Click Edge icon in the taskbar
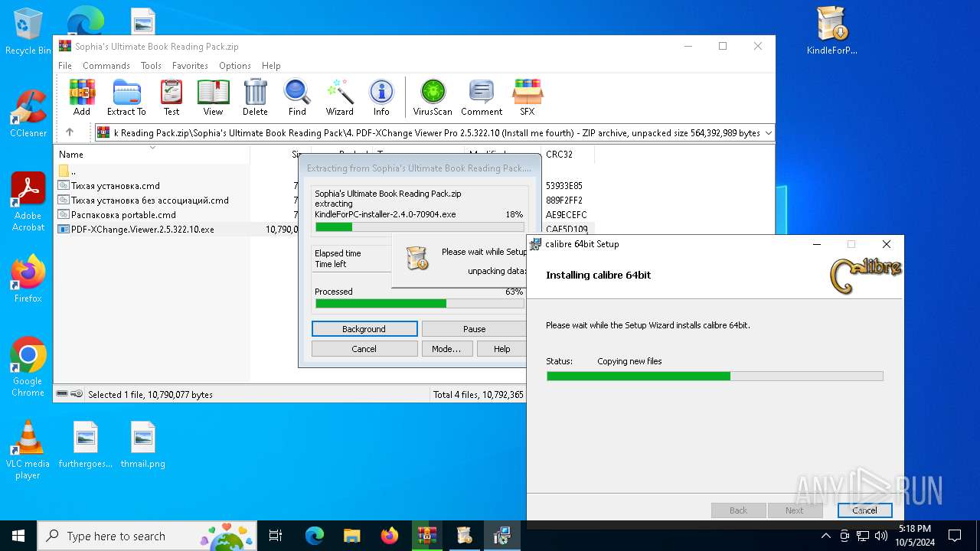Image resolution: width=980 pixels, height=551 pixels. coord(315,536)
